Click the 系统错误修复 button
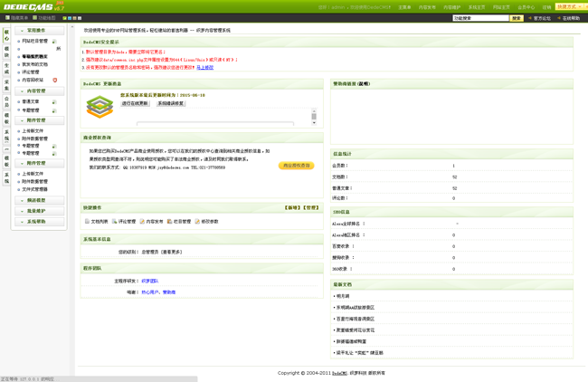Viewport: 588px width, 382px height. click(x=171, y=103)
